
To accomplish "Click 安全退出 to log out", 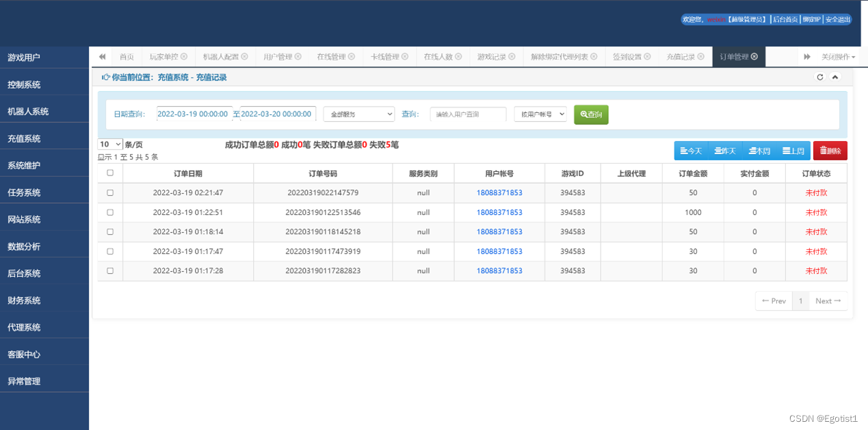I will (x=837, y=20).
